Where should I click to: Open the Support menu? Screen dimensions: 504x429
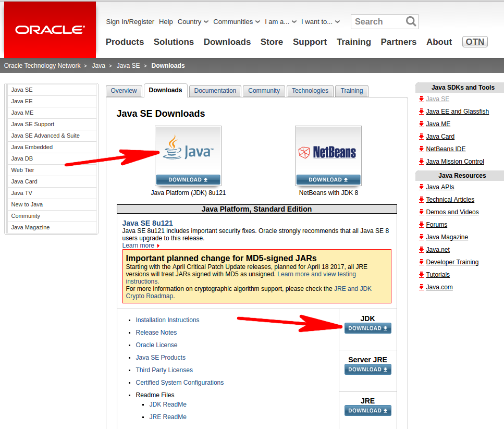point(310,42)
